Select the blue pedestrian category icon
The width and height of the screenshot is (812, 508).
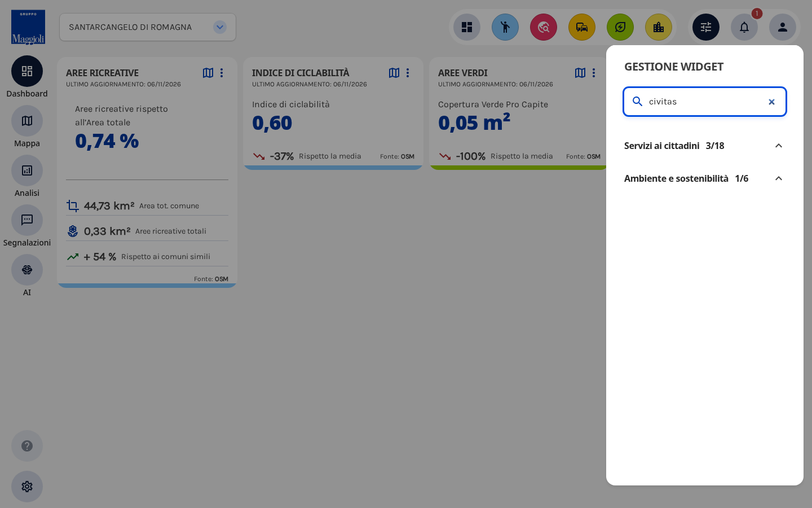(x=505, y=27)
